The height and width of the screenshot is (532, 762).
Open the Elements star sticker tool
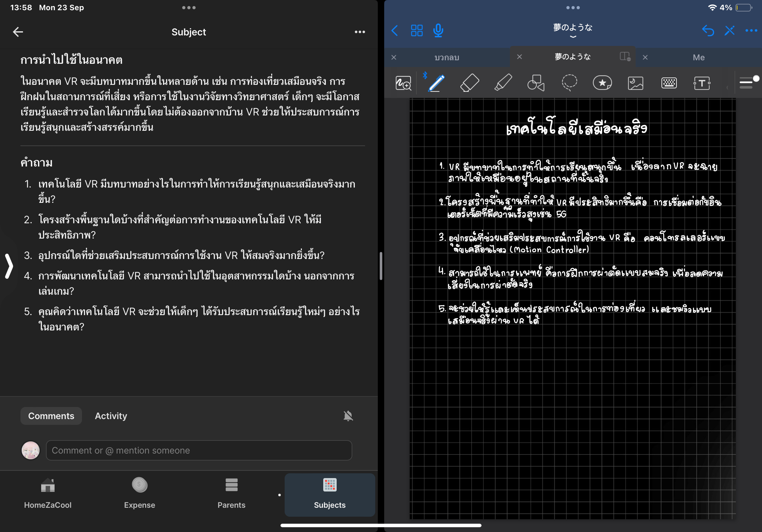[x=602, y=83]
